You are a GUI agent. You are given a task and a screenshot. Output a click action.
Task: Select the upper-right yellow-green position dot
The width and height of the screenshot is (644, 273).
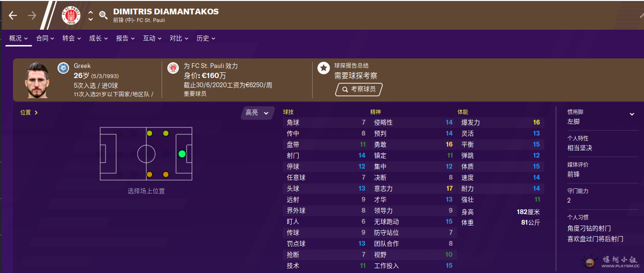166,133
